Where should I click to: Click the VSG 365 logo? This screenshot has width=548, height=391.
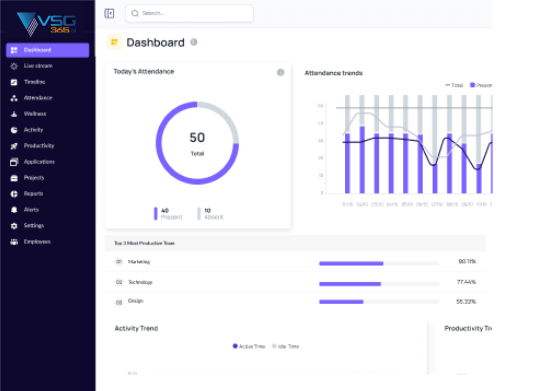[x=47, y=23]
